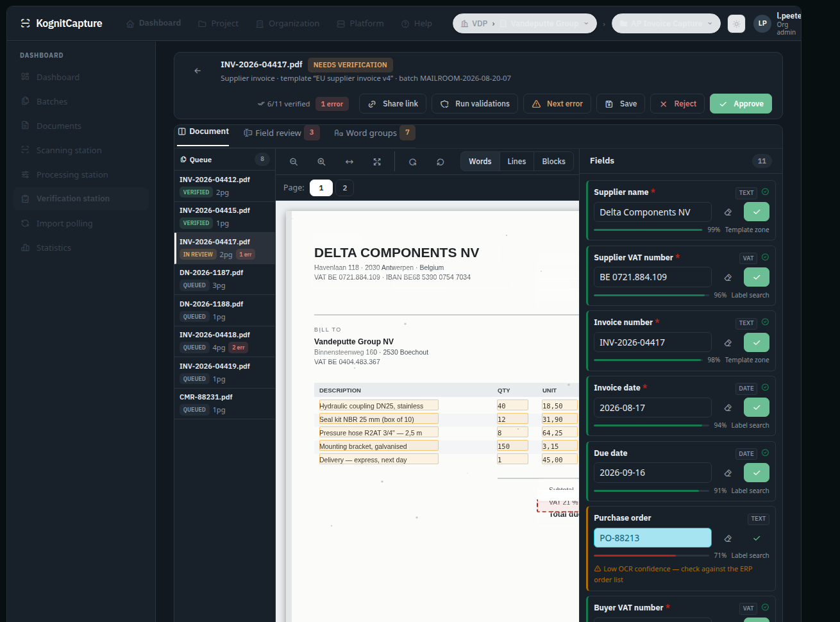Select Verification station in the sidebar
840x622 pixels.
point(81,199)
